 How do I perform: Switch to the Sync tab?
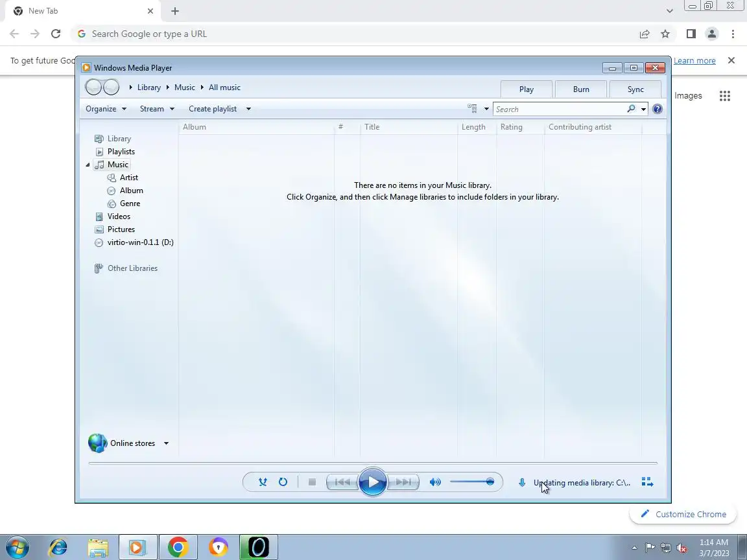click(635, 89)
